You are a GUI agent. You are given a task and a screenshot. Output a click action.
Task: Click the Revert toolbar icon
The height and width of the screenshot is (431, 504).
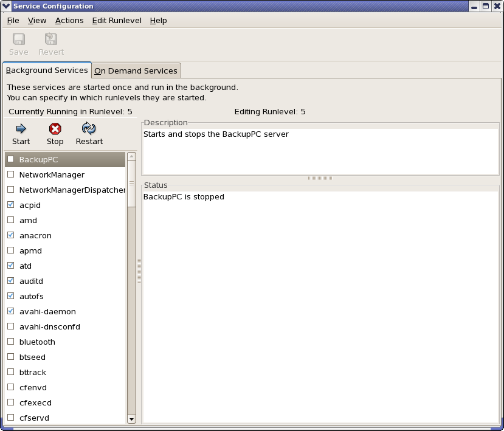click(x=51, y=40)
